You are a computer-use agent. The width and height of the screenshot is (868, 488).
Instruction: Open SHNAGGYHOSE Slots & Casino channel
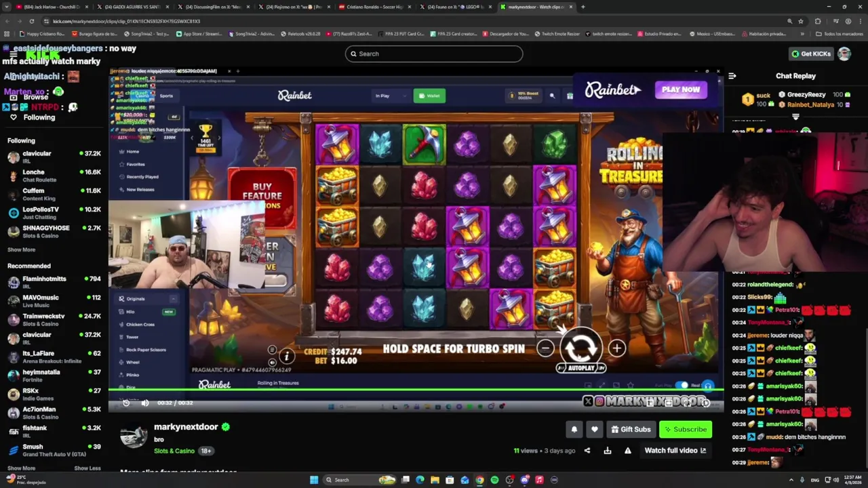tap(54, 231)
